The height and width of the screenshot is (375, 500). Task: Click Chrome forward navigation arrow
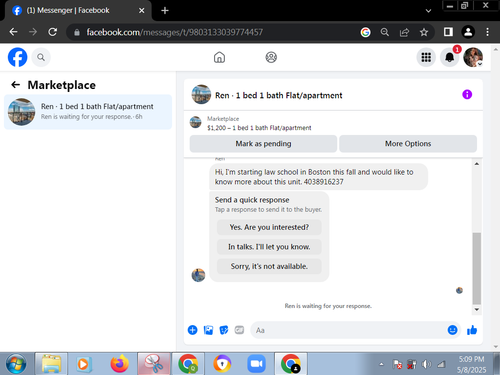click(33, 32)
